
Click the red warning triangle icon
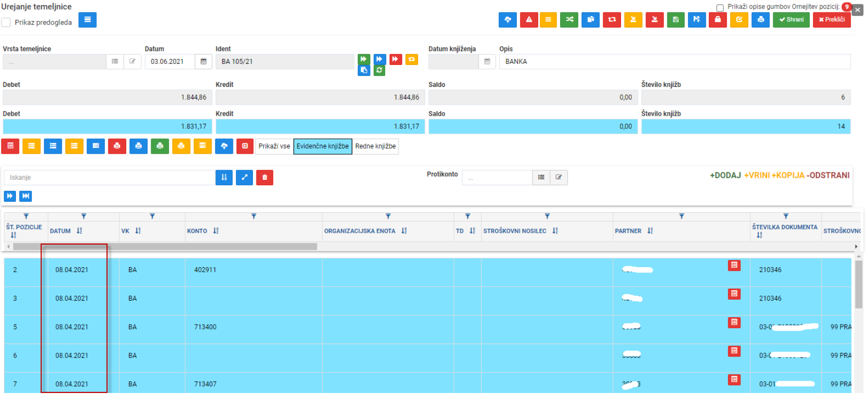pos(529,19)
